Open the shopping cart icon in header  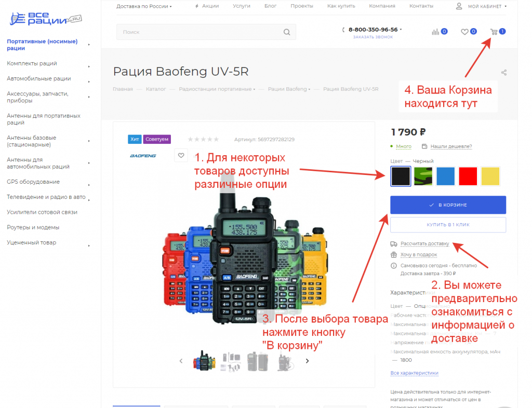[494, 32]
